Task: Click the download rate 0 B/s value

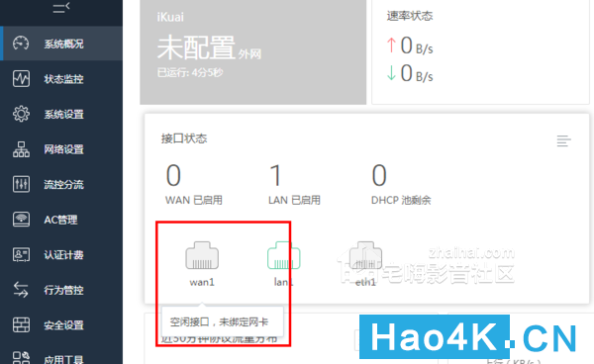Action: click(417, 73)
